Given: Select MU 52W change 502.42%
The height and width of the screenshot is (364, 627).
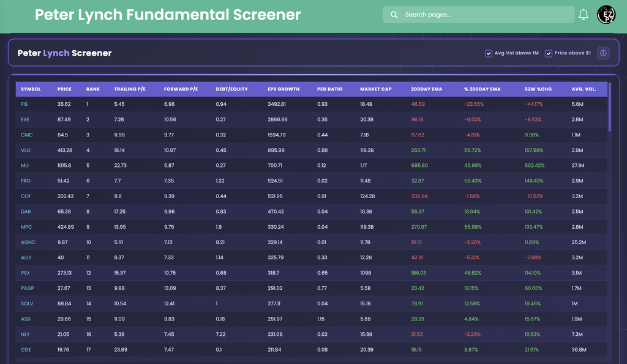Looking at the screenshot, I should click(x=535, y=165).
